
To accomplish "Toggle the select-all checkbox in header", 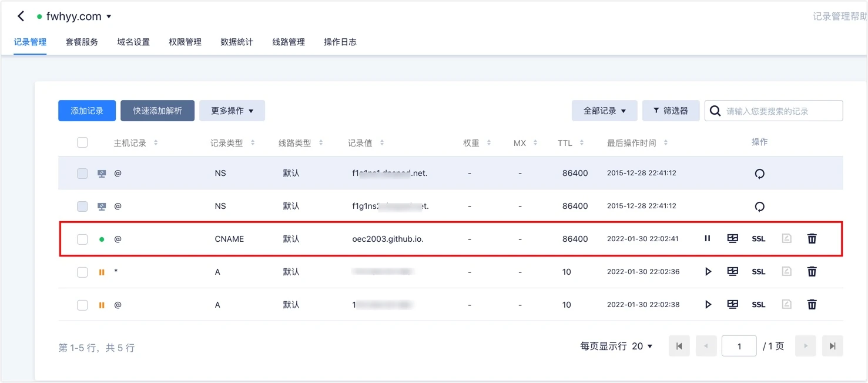I will 82,142.
